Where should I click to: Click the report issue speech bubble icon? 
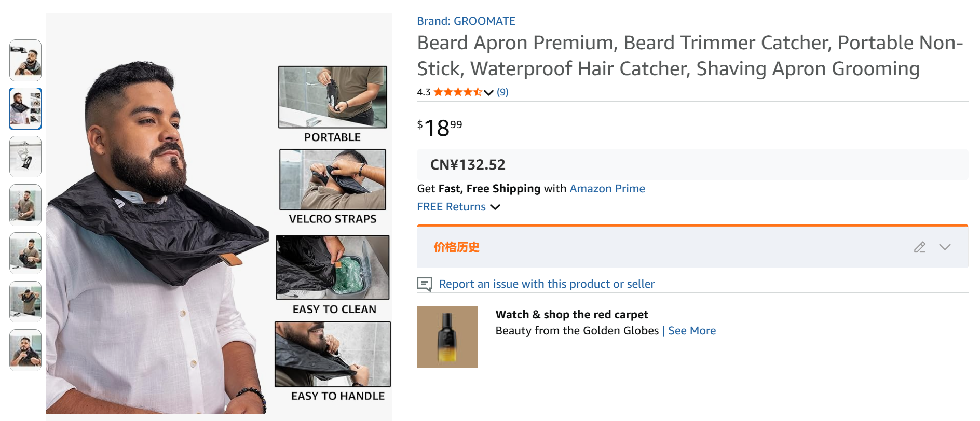pos(425,284)
